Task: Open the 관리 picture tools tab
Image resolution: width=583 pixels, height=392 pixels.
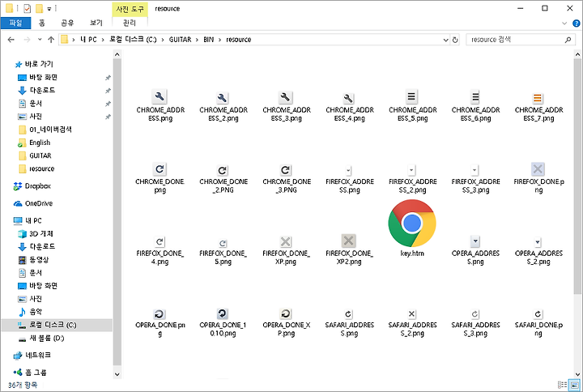Action: [130, 23]
